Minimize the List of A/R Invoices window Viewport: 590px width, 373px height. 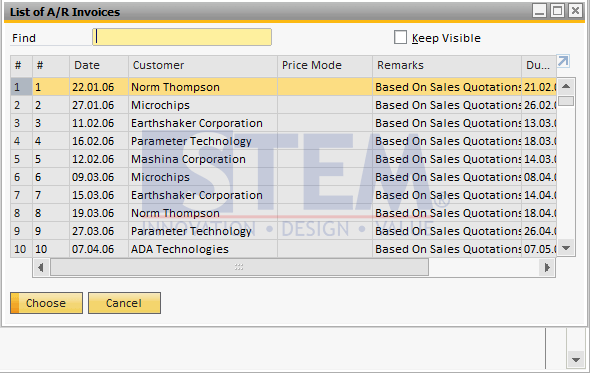point(539,11)
